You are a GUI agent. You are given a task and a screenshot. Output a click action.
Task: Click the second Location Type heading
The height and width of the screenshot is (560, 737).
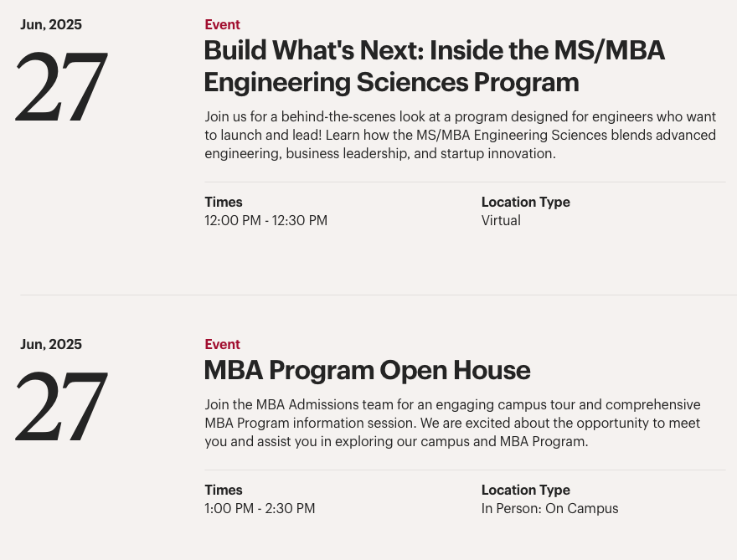point(525,490)
